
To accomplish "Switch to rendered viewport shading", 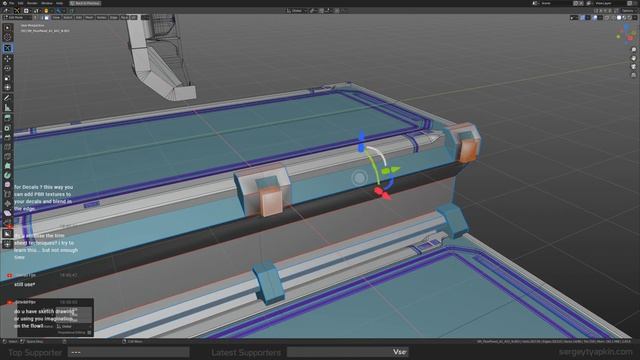I will pyautogui.click(x=629, y=18).
